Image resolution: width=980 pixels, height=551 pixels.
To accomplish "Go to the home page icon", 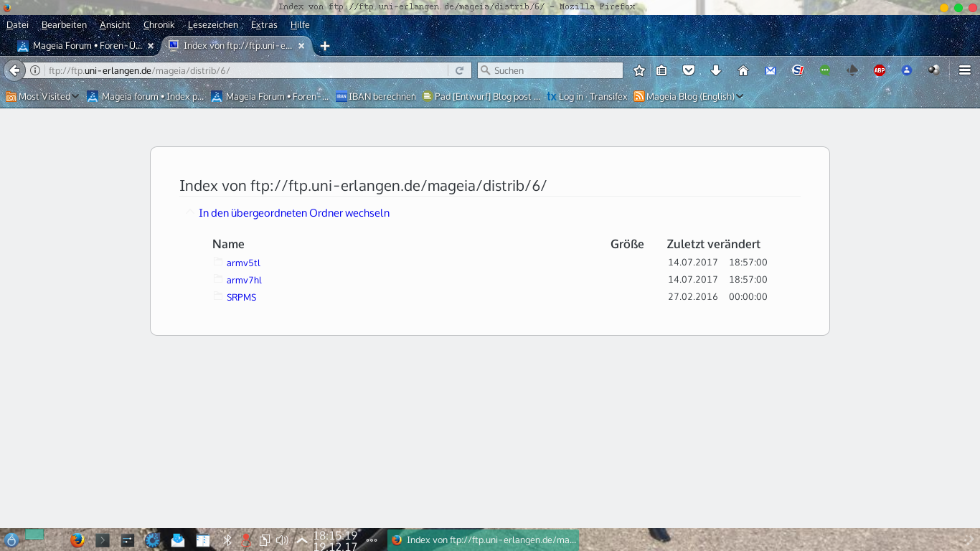I will pos(743,70).
